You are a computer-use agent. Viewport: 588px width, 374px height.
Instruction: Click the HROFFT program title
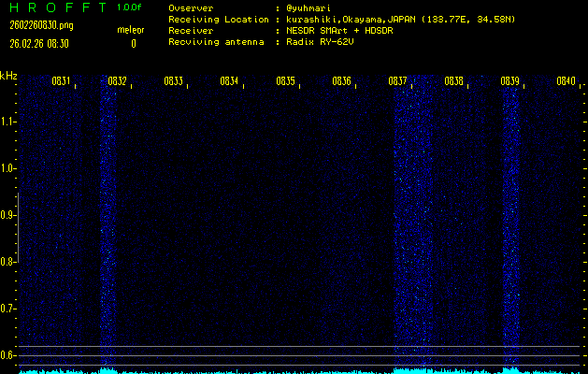coord(58,7)
